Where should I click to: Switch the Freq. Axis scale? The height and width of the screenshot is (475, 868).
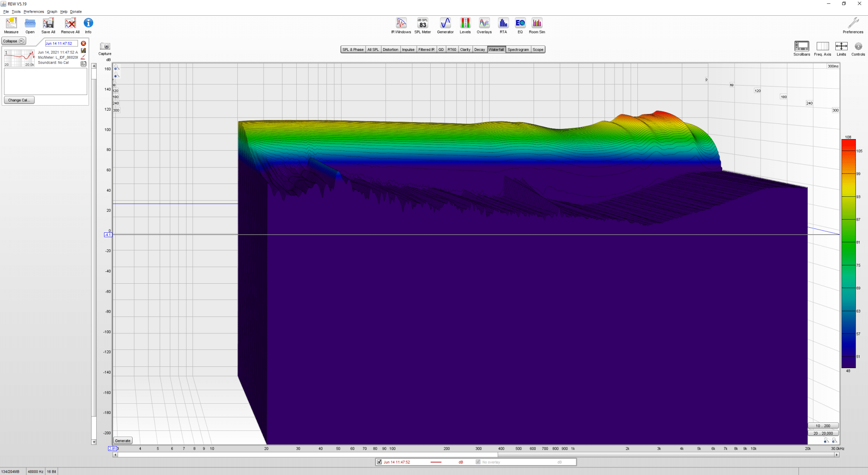point(823,48)
